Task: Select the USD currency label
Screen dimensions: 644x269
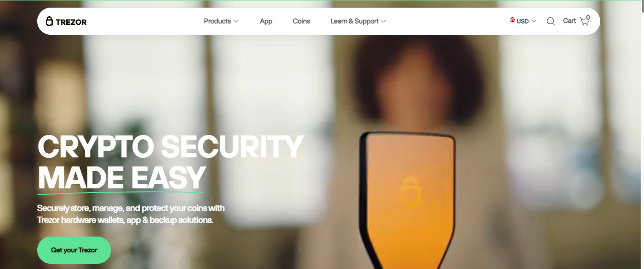Action: point(523,21)
